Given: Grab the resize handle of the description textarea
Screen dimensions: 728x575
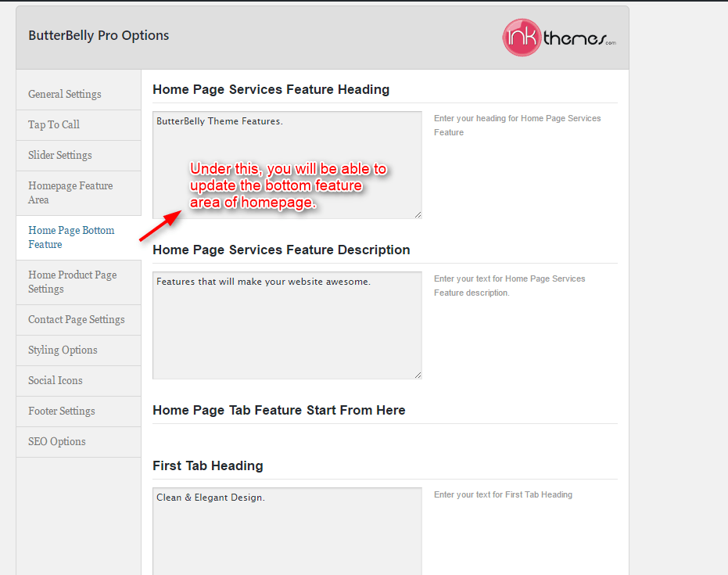Looking at the screenshot, I should click(418, 375).
